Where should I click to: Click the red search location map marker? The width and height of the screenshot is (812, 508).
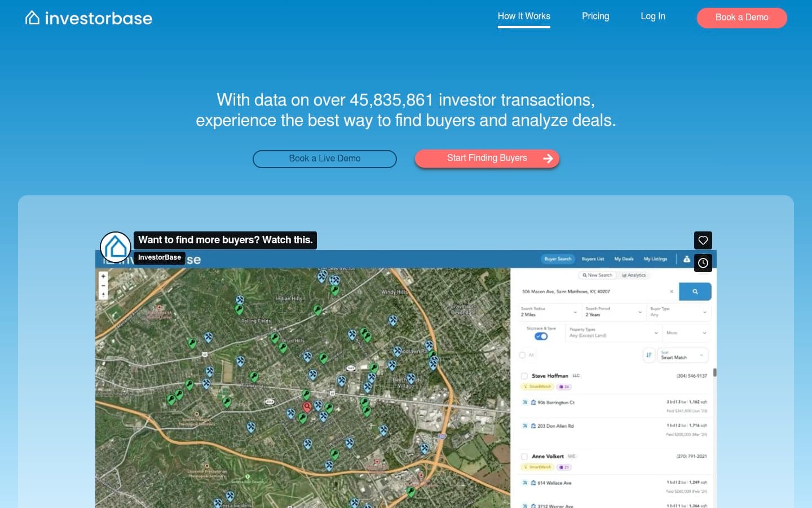tap(307, 407)
